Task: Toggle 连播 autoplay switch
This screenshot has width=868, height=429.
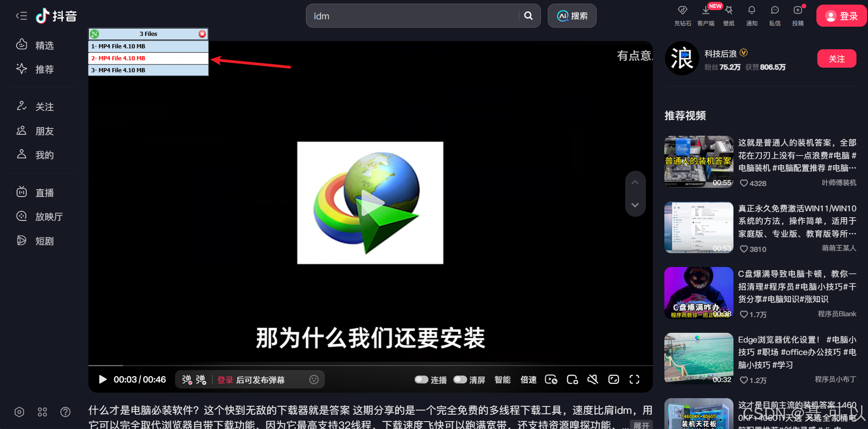Action: click(x=422, y=380)
